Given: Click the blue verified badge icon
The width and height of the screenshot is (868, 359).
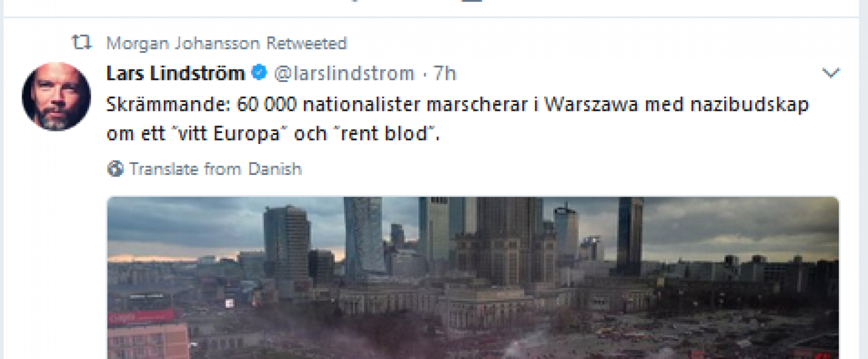Looking at the screenshot, I should pyautogui.click(x=259, y=72).
